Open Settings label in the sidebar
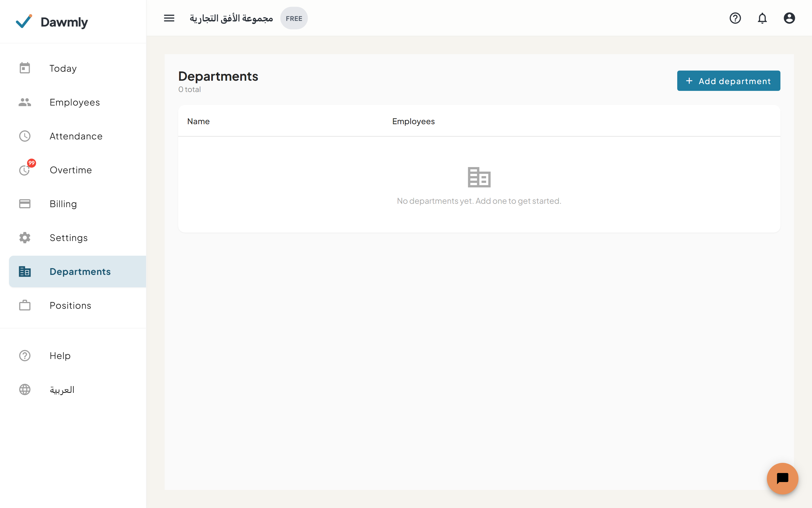Screen dimensions: 812x508 click(x=69, y=238)
